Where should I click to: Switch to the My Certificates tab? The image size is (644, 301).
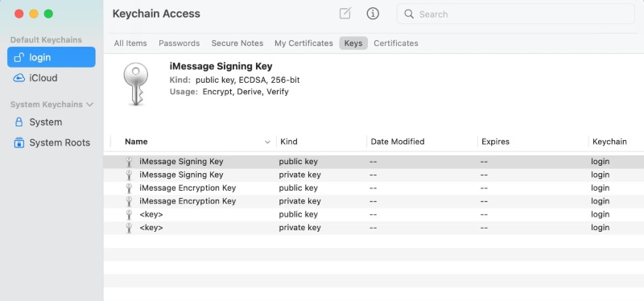tap(303, 43)
